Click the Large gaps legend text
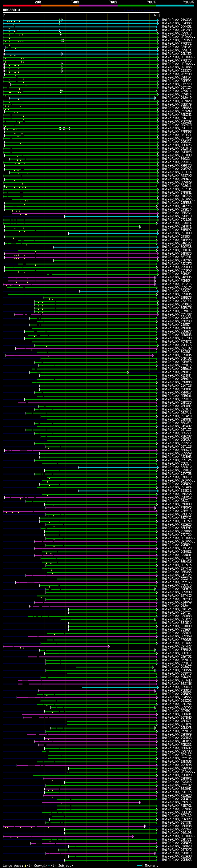The width and height of the screenshot is (197, 868). tap(13, 865)
